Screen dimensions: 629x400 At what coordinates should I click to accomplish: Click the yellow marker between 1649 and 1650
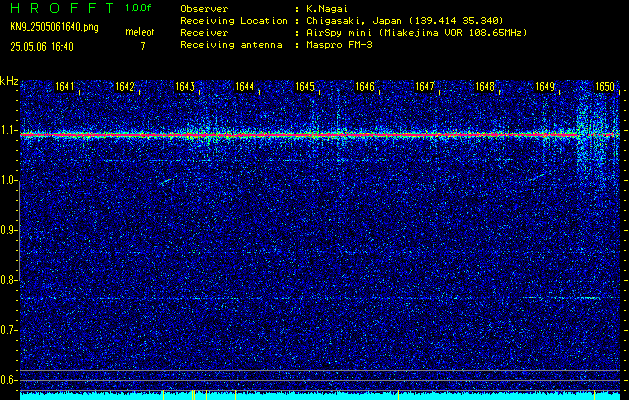(595, 395)
